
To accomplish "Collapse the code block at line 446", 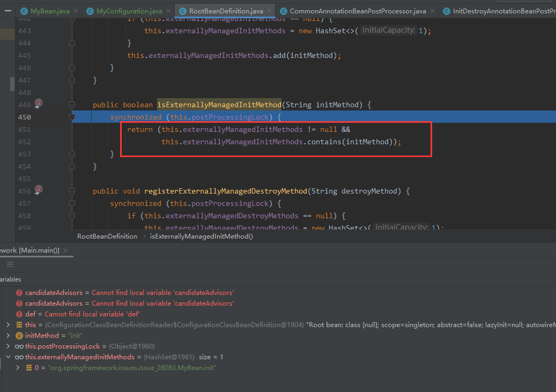I will click(72, 68).
